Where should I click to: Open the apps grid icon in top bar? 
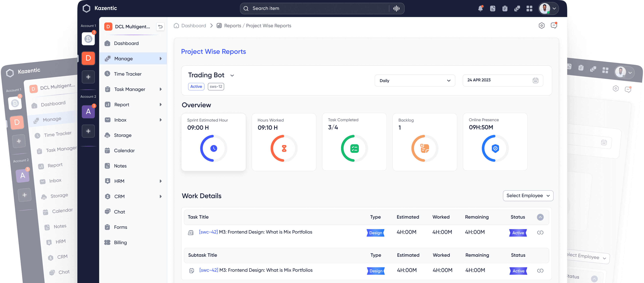click(529, 9)
